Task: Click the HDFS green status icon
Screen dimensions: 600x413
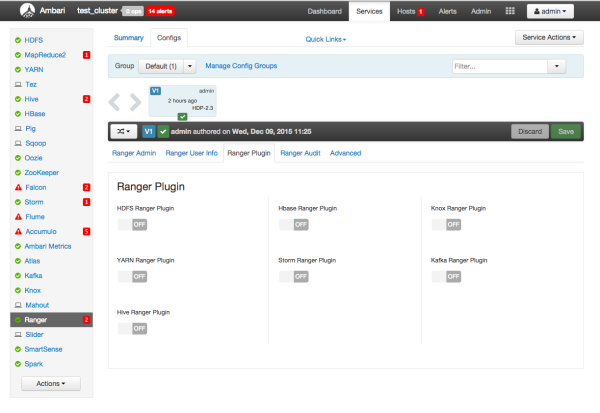Action: [x=18, y=40]
